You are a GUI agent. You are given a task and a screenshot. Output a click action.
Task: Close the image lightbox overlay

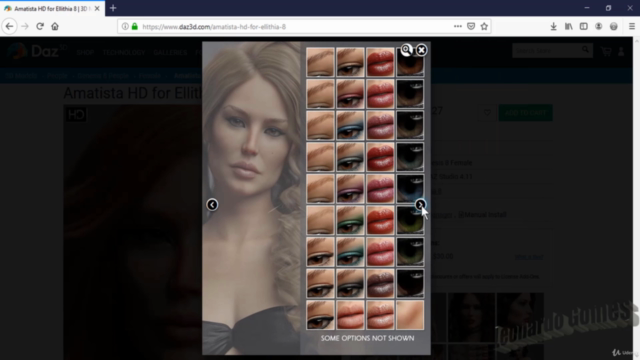421,50
